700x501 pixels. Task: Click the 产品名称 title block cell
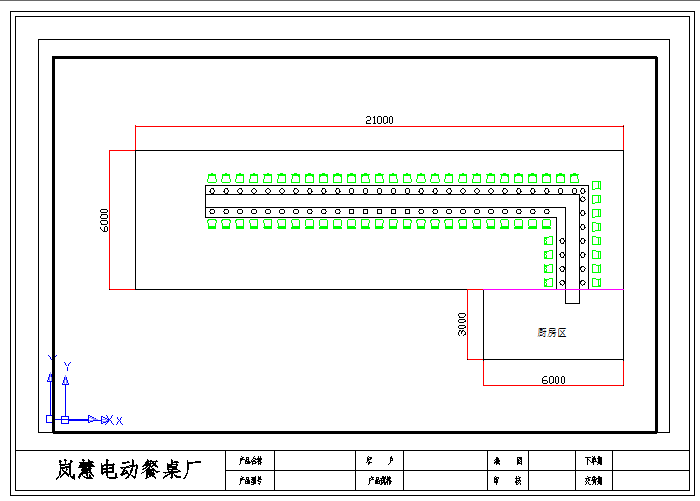tap(250, 461)
